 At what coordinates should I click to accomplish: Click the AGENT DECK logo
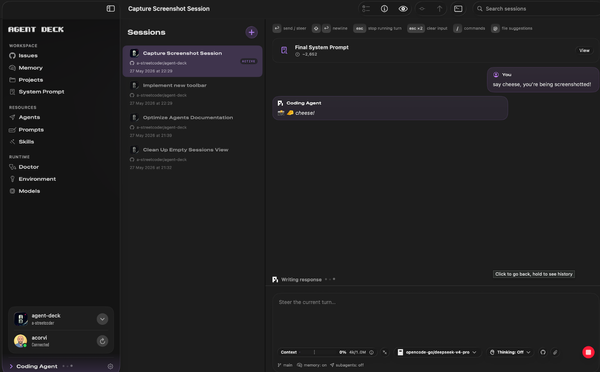coord(36,29)
